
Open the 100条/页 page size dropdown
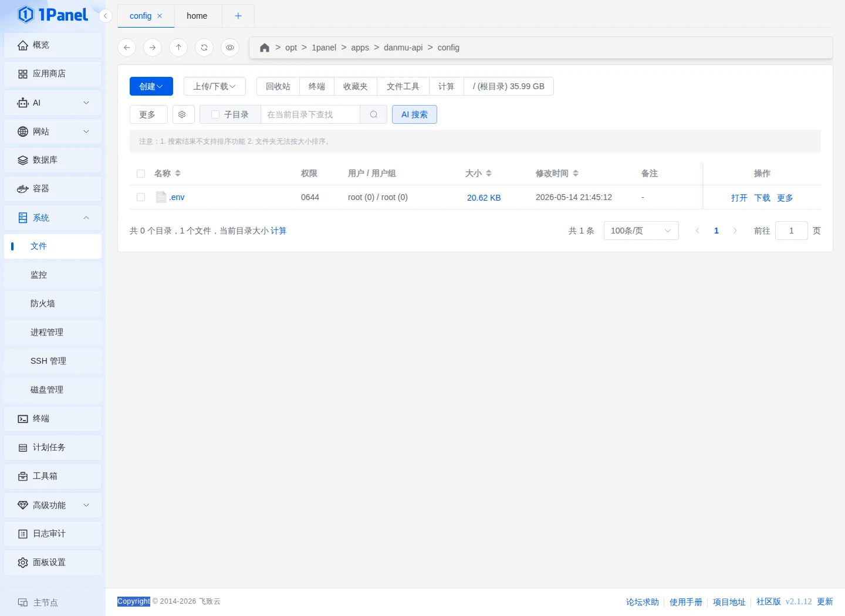coord(641,231)
